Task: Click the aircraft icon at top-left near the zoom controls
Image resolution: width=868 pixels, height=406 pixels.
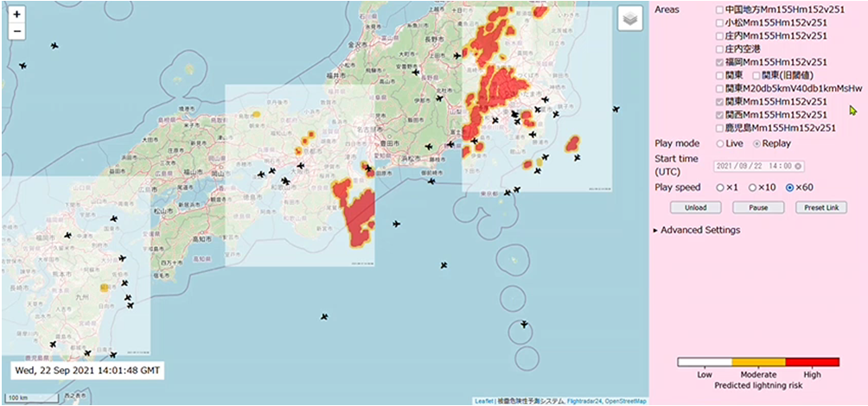Action: pos(54,45)
